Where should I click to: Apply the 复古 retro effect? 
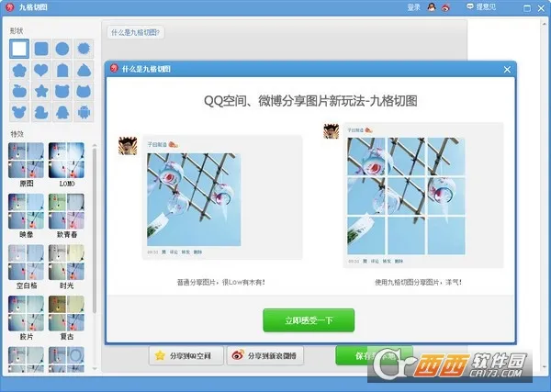pyautogui.click(x=66, y=318)
